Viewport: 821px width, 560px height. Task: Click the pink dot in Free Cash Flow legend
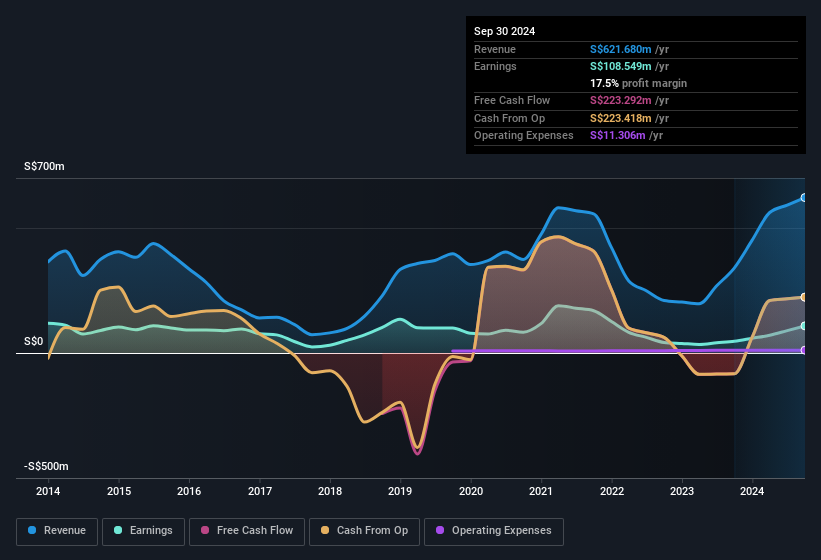(205, 531)
